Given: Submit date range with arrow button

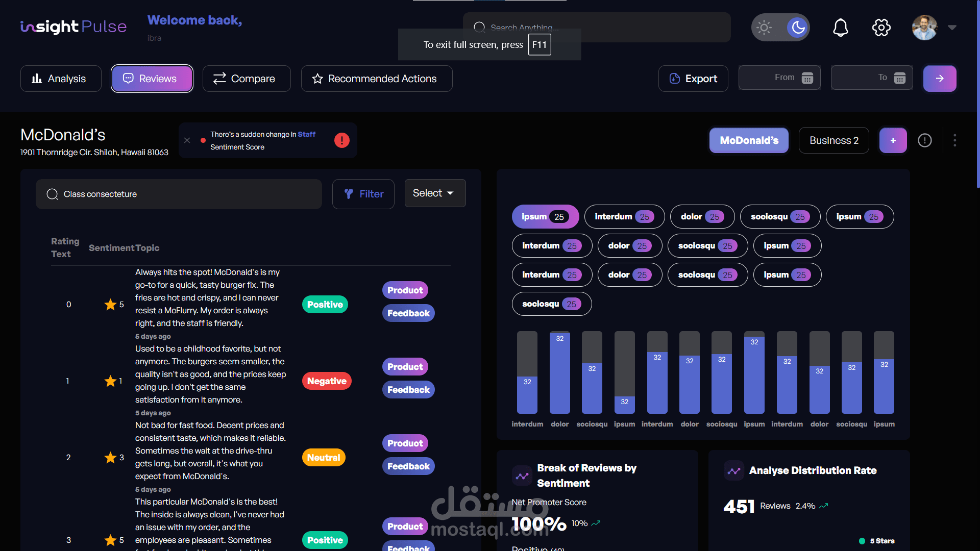Looking at the screenshot, I should click(x=940, y=79).
